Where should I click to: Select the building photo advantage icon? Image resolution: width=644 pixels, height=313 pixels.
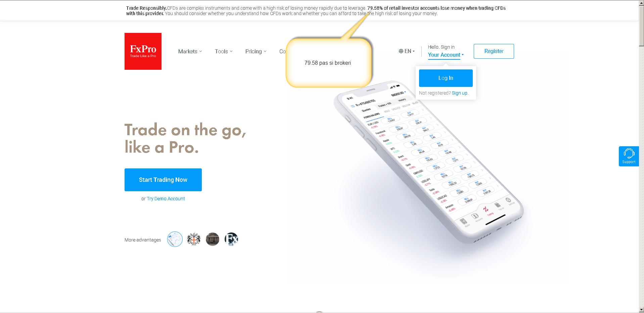pos(213,239)
